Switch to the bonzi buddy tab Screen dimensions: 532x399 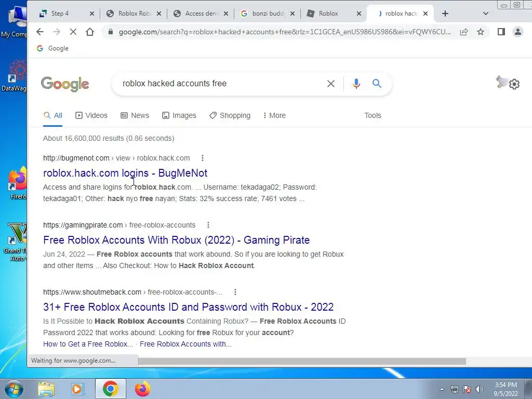[x=268, y=14]
